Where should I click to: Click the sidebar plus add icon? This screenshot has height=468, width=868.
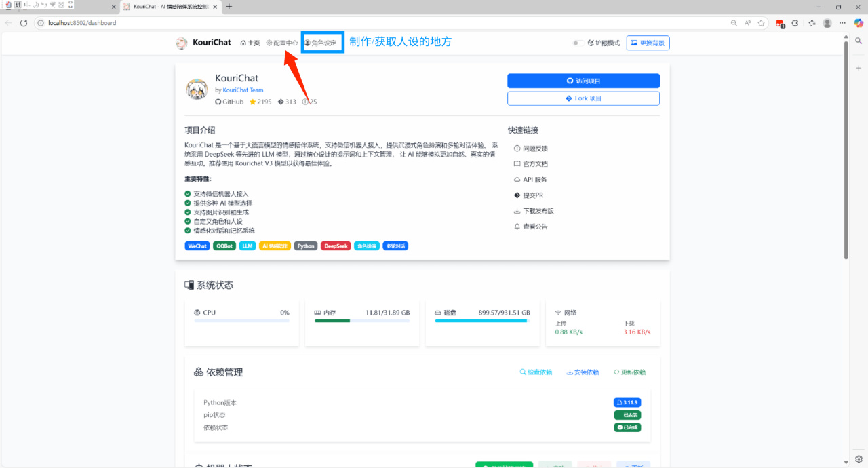pos(859,69)
